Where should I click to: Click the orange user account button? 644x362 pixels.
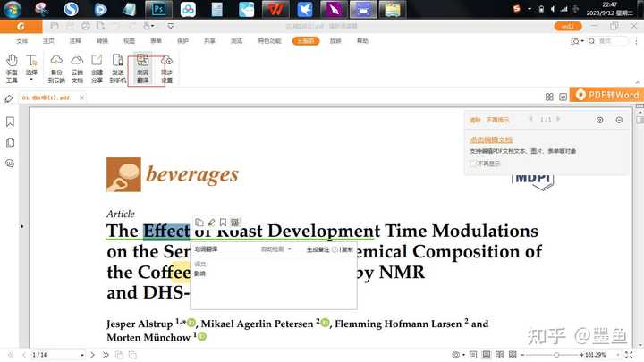[568, 26]
